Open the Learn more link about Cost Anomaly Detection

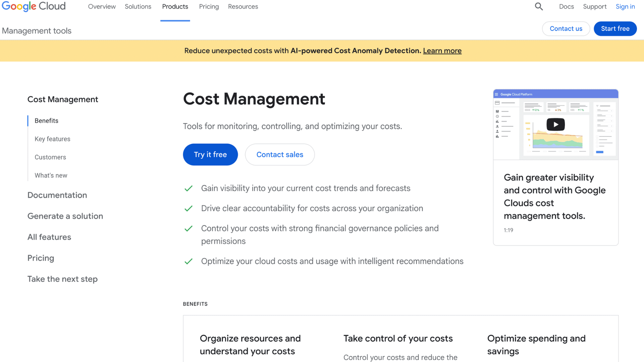[x=442, y=51]
